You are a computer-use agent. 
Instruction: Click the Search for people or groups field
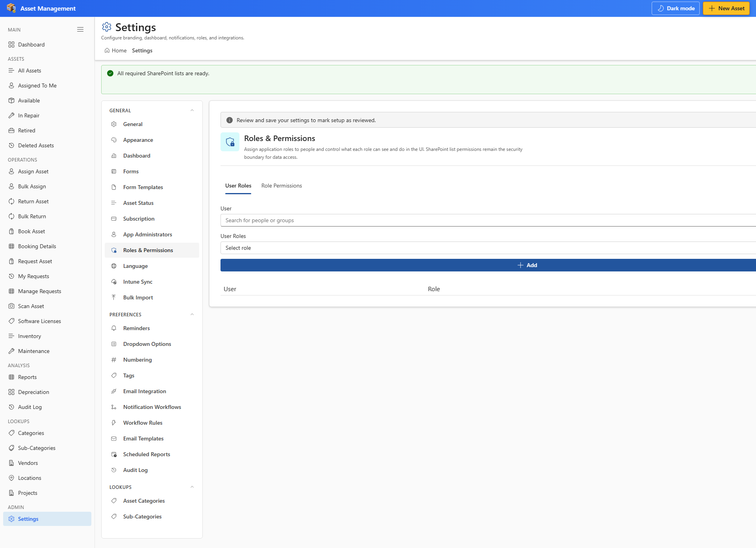pyautogui.click(x=488, y=220)
